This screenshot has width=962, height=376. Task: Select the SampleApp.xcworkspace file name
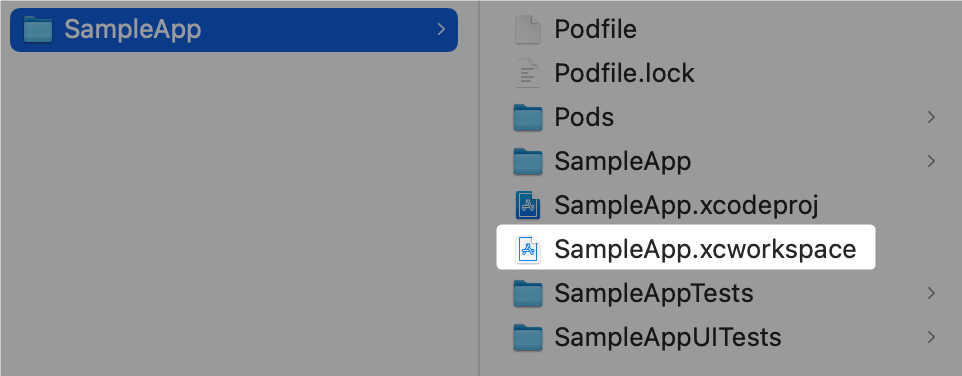pyautogui.click(x=705, y=250)
